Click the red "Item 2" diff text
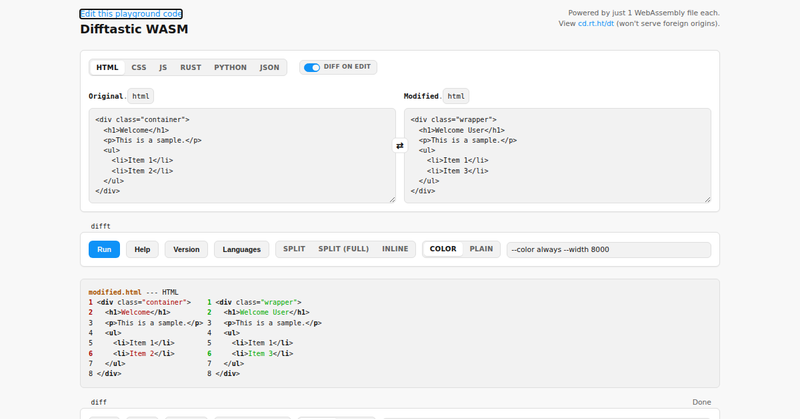This screenshot has height=419, width=800. point(142,353)
